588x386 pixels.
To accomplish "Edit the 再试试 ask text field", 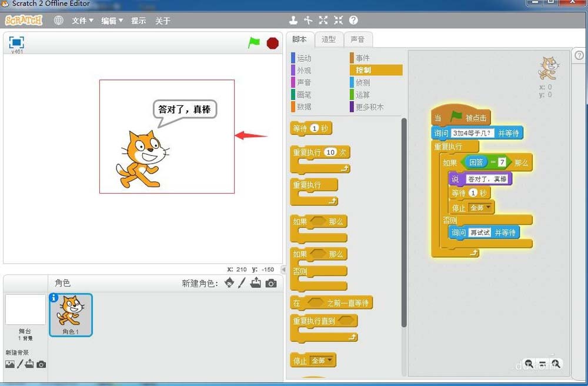I will 480,232.
